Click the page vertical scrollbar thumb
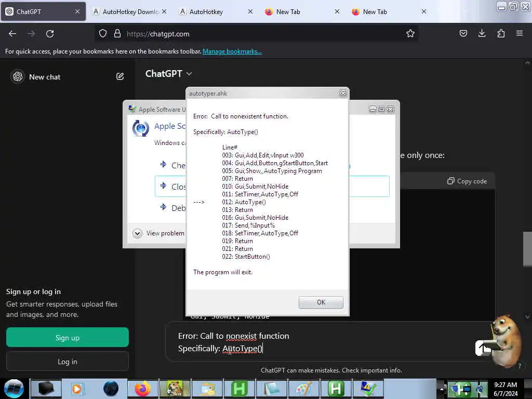Viewport: 532px width, 399px height. pos(527,249)
